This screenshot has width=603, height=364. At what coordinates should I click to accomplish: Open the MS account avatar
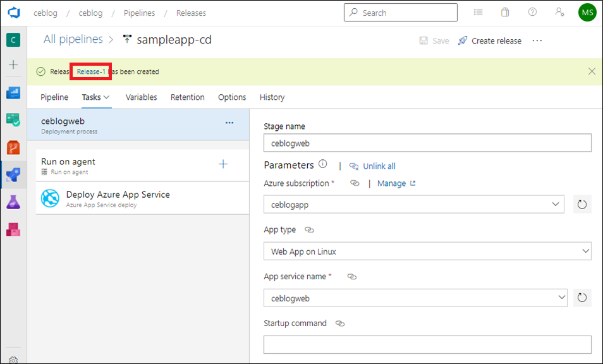(x=587, y=13)
